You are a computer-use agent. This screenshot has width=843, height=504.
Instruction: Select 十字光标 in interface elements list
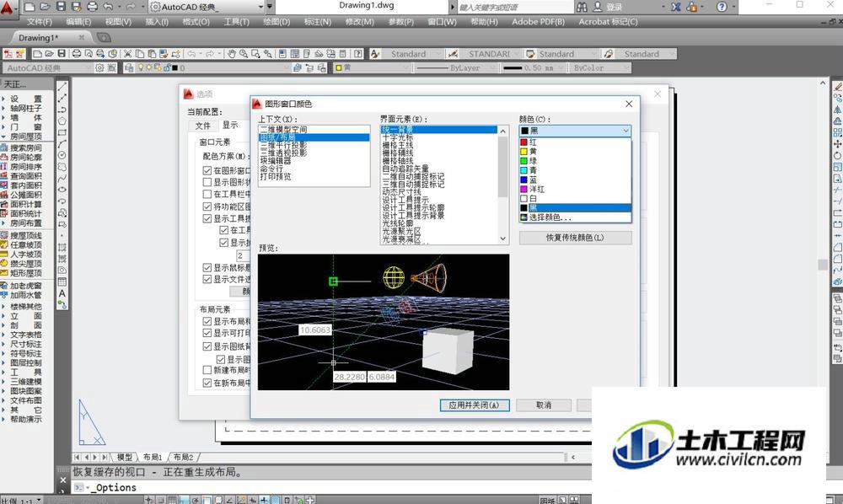(x=439, y=137)
